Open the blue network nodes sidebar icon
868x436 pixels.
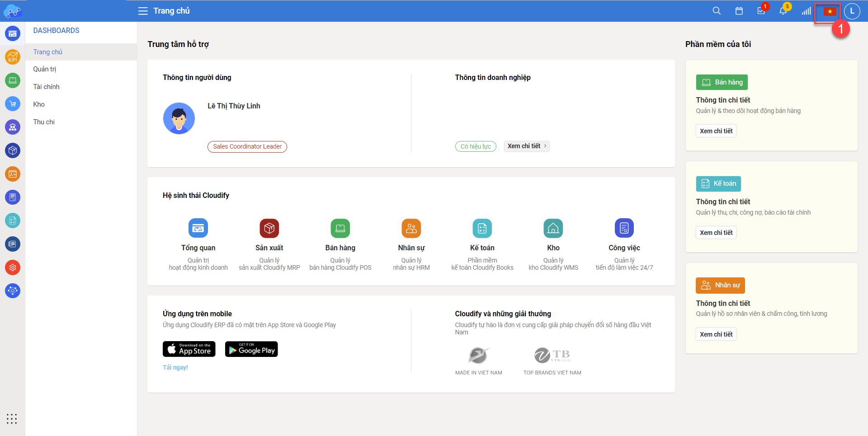point(13,291)
